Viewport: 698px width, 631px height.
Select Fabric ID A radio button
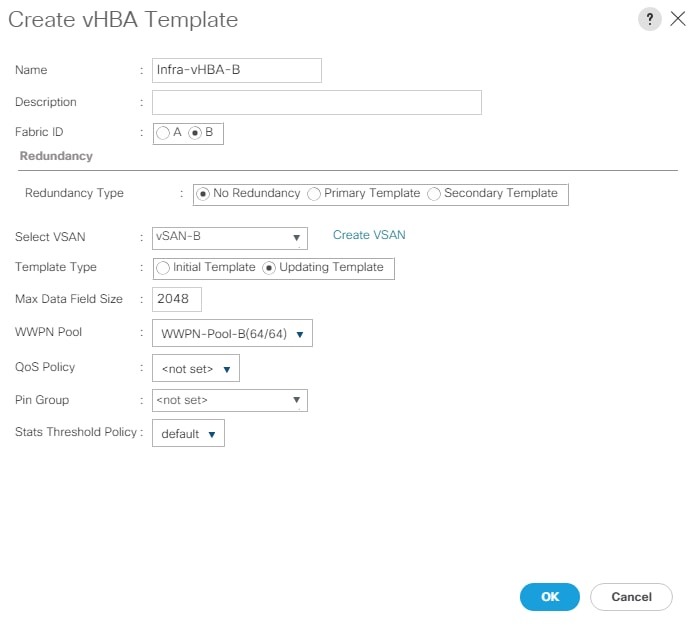click(x=163, y=133)
